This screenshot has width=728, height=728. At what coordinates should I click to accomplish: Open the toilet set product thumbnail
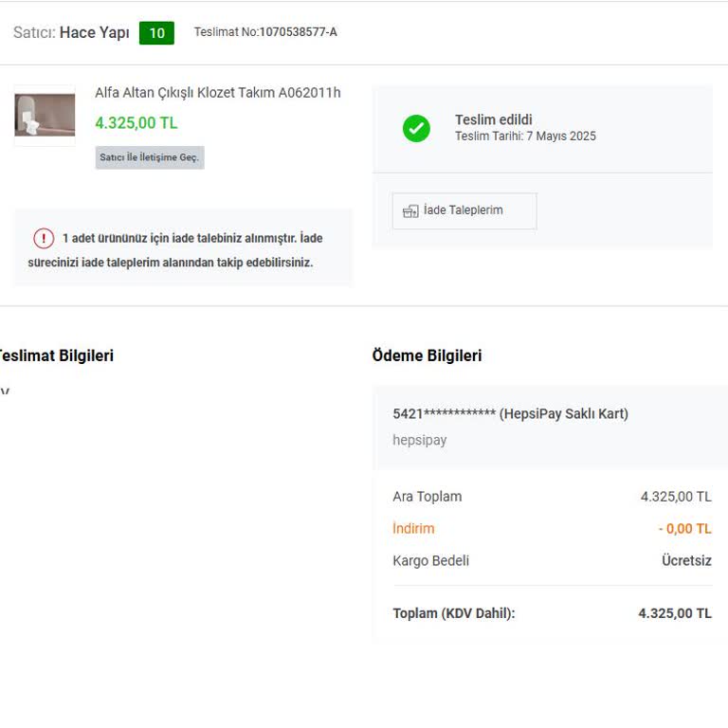click(x=45, y=115)
